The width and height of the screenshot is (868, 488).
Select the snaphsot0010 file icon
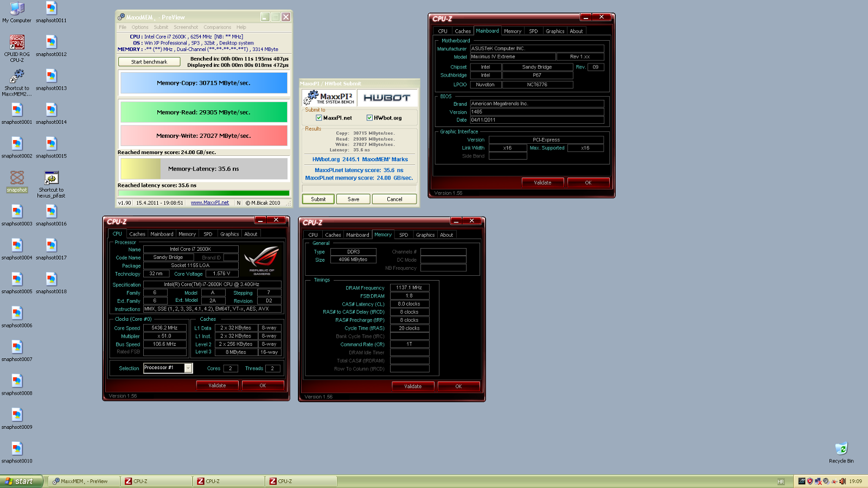pos(17,453)
